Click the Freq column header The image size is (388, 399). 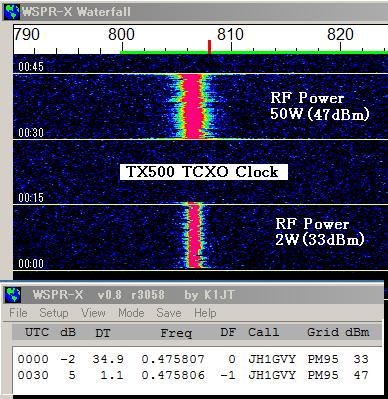click(176, 333)
